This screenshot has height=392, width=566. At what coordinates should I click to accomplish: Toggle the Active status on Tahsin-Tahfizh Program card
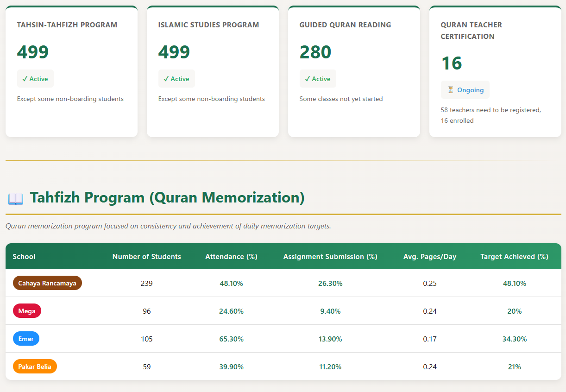(35, 78)
